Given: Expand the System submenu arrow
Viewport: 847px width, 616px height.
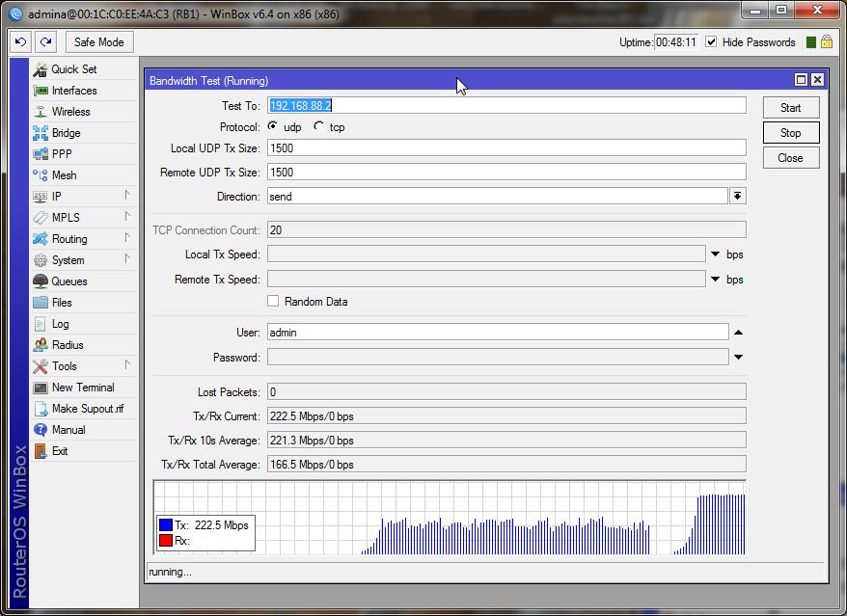Looking at the screenshot, I should tap(127, 258).
